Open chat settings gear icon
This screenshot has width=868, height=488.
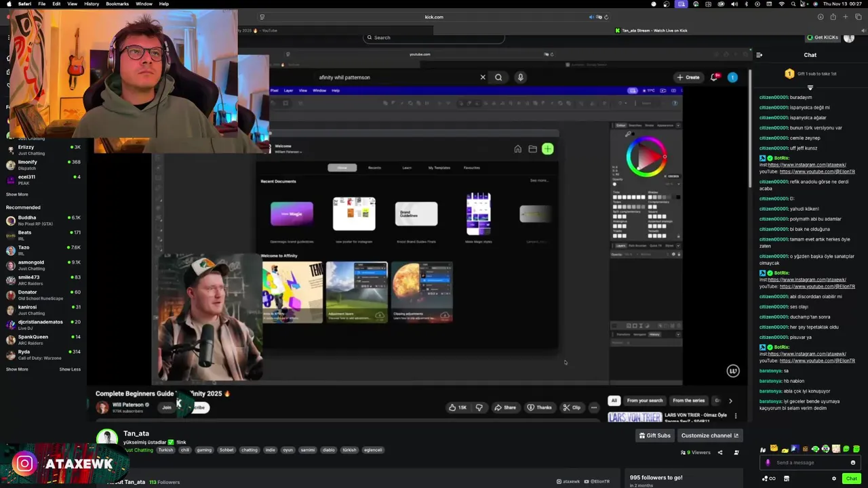pyautogui.click(x=834, y=479)
